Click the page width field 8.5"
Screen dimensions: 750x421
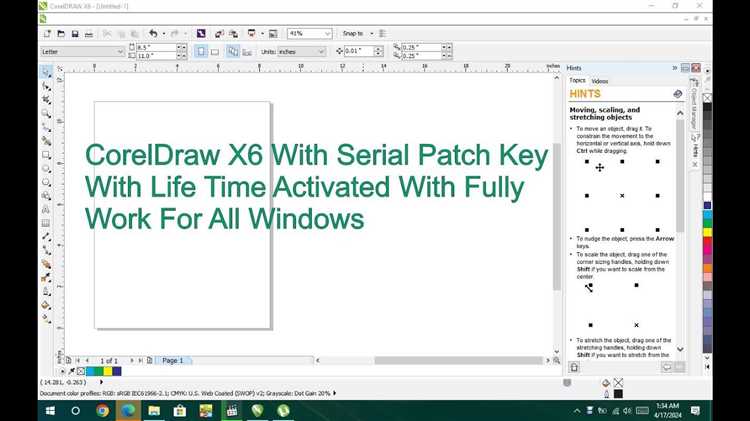(x=155, y=47)
